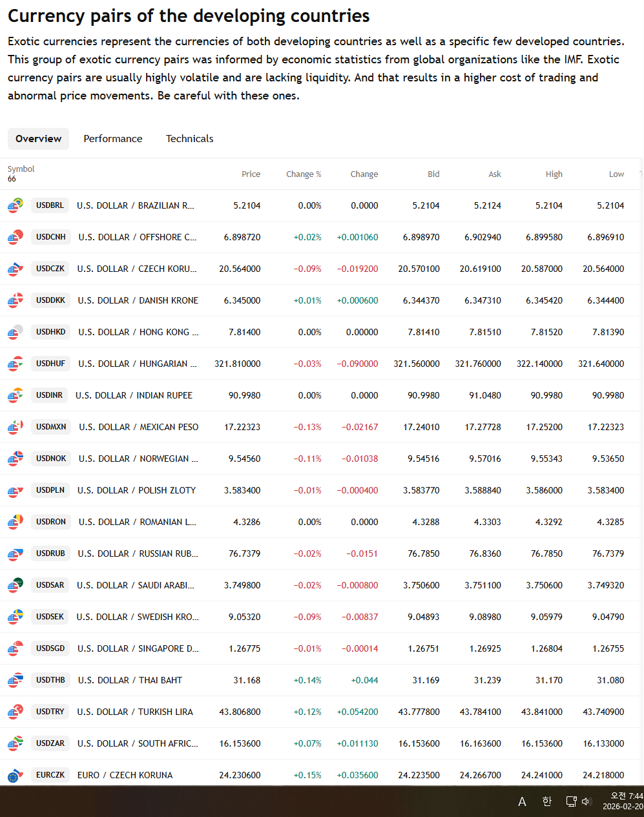Open the USDDKK ticker link

pos(50,300)
